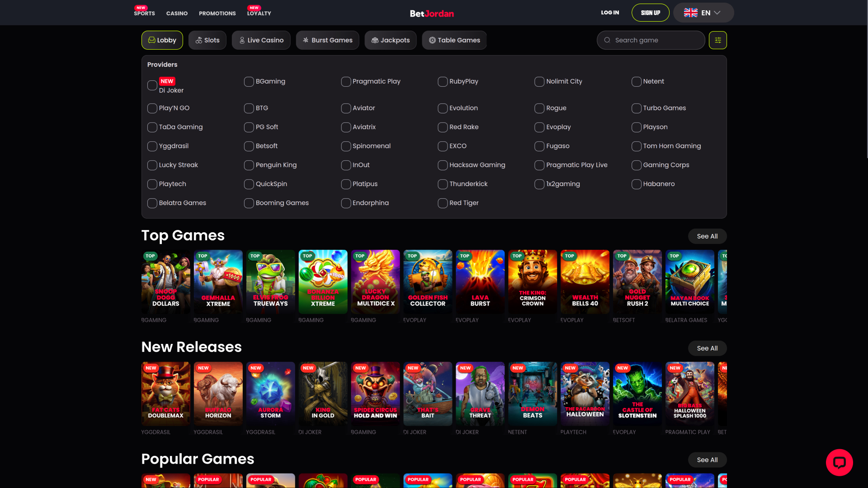Go to the Table Games tab
The image size is (868, 488).
pos(454,40)
